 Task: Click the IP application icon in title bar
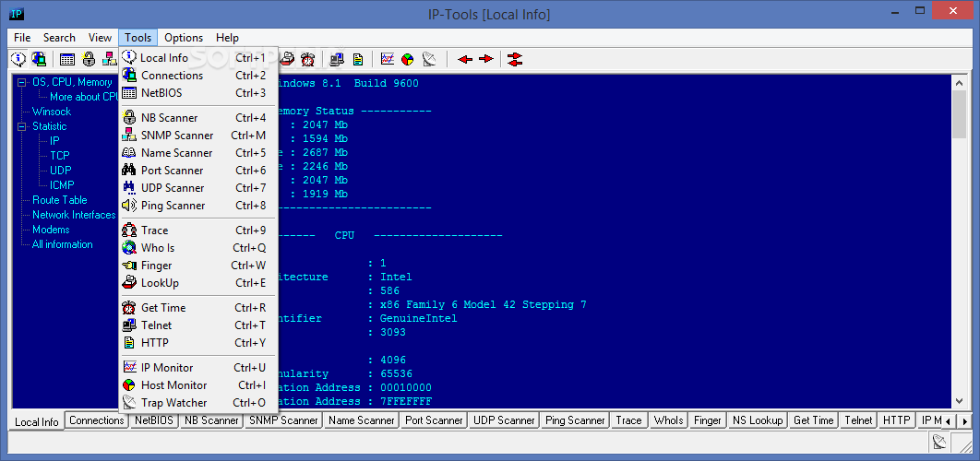(17, 14)
